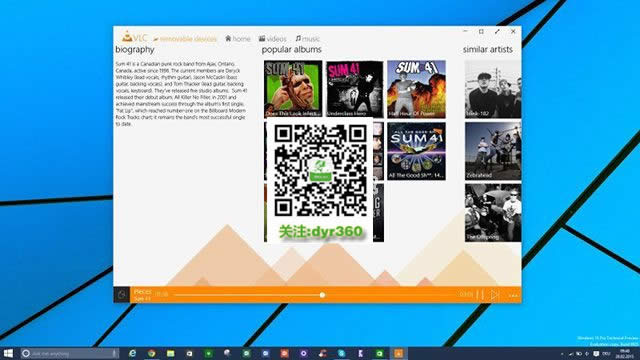Click the Pieces track title in the player bar
This screenshot has width=640, height=360.
click(x=142, y=292)
